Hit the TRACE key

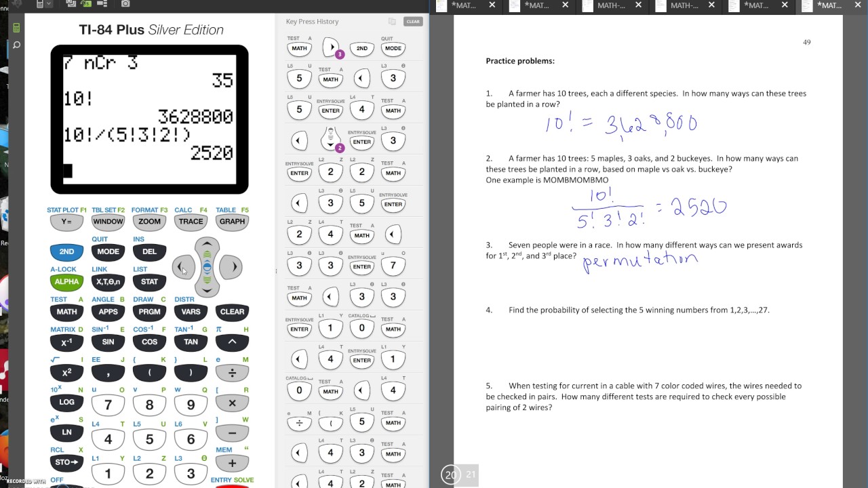tap(191, 222)
